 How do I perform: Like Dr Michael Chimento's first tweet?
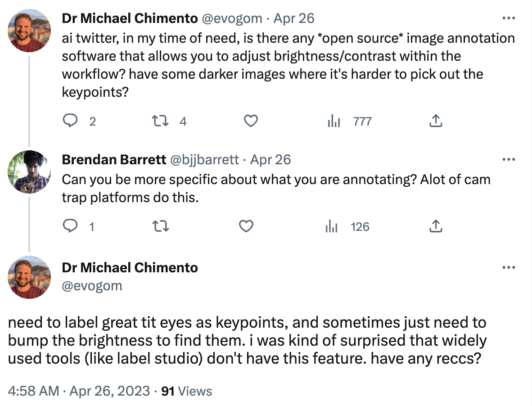point(250,121)
